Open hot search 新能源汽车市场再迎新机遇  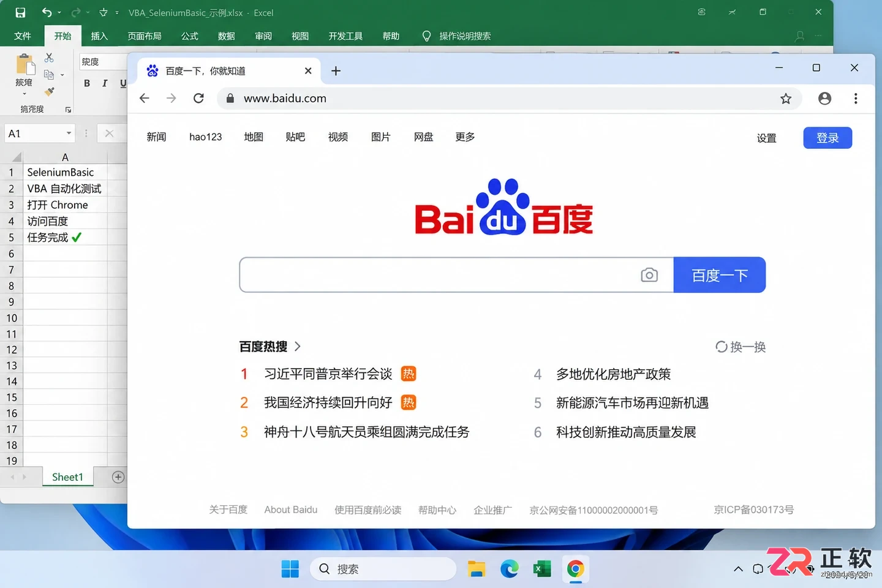632,403
